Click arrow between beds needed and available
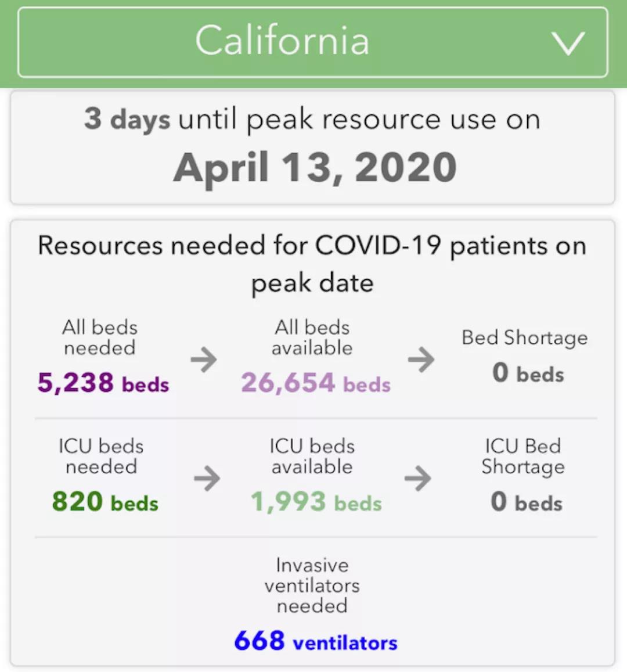The image size is (627, 672). click(x=204, y=359)
